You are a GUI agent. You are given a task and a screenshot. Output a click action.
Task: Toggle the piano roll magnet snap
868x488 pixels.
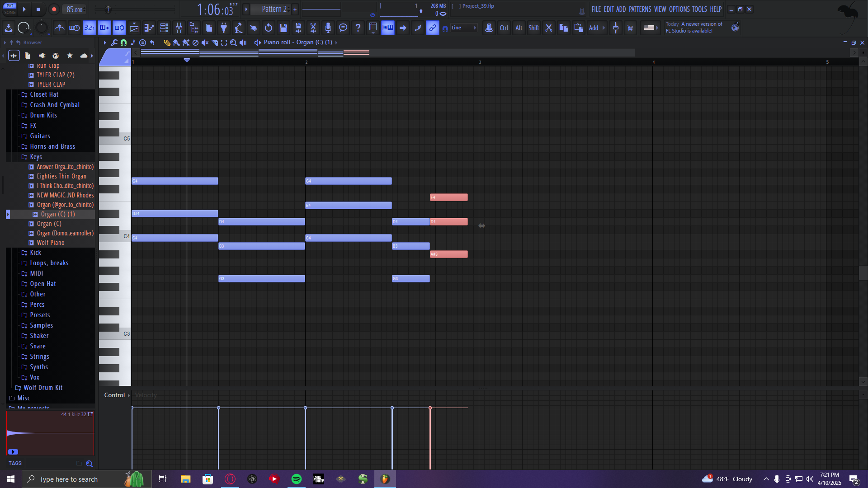(x=123, y=42)
